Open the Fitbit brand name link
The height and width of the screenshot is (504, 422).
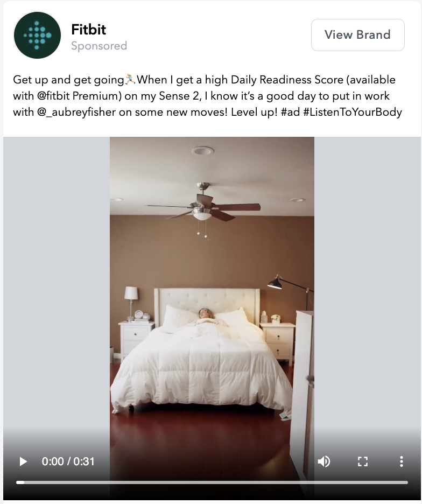coord(88,30)
